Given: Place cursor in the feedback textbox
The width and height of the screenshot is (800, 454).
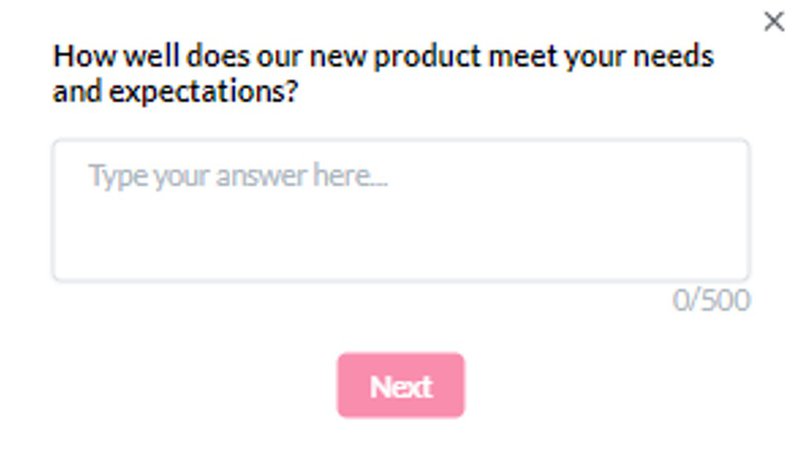Looking at the screenshot, I should tap(400, 210).
